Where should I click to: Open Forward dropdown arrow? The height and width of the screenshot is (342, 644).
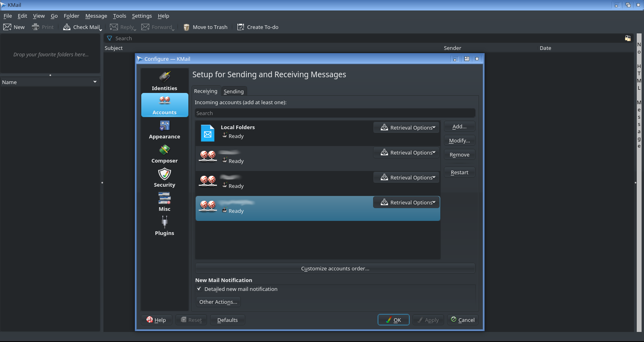click(173, 29)
